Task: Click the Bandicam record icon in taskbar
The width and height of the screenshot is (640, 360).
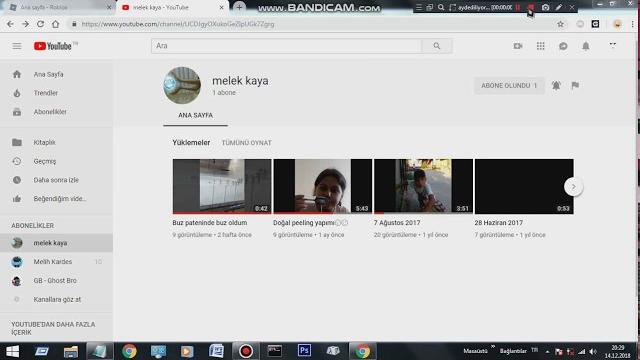Action: click(x=246, y=351)
